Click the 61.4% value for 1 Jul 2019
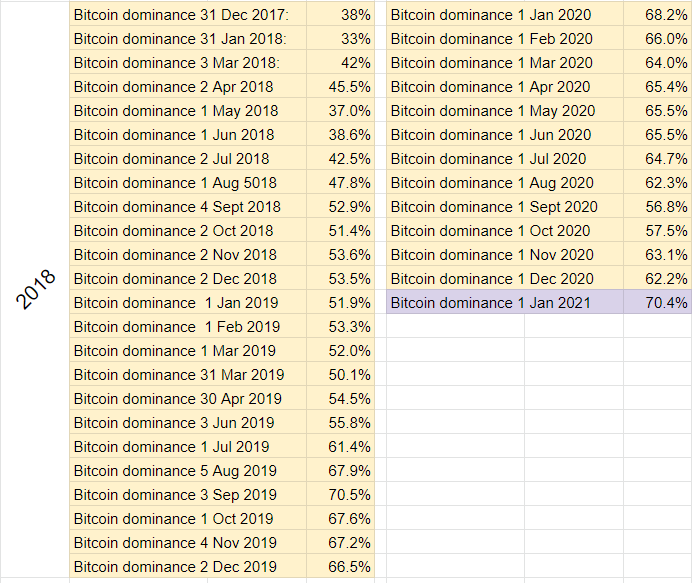692x583 pixels. 340,446
